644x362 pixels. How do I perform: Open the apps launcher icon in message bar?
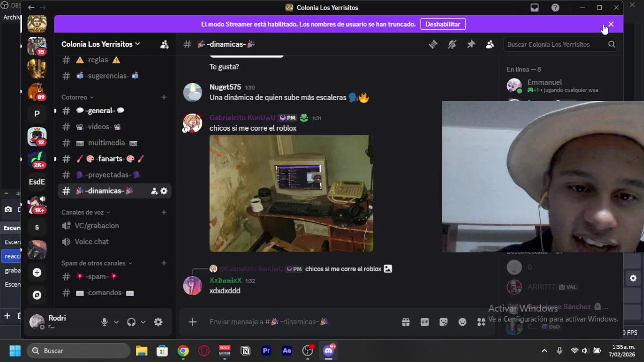(481, 322)
